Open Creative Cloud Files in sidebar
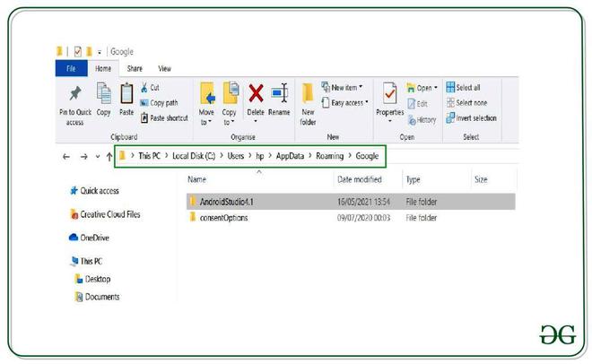The width and height of the screenshot is (592, 364). point(105,214)
